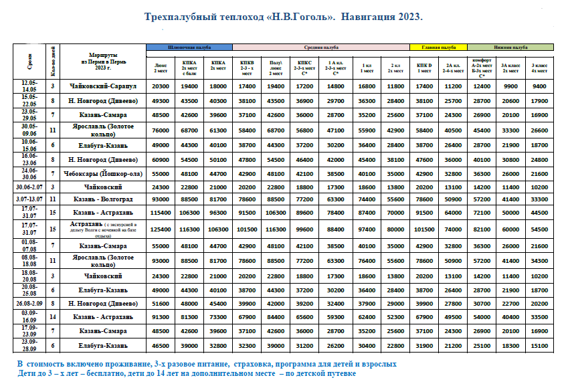Select the 3 класс price '34300'
The image size is (568, 392).
click(539, 261)
